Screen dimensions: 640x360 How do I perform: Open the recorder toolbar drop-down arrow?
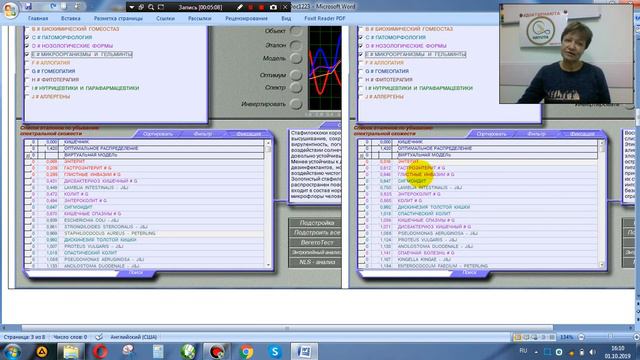131,7
